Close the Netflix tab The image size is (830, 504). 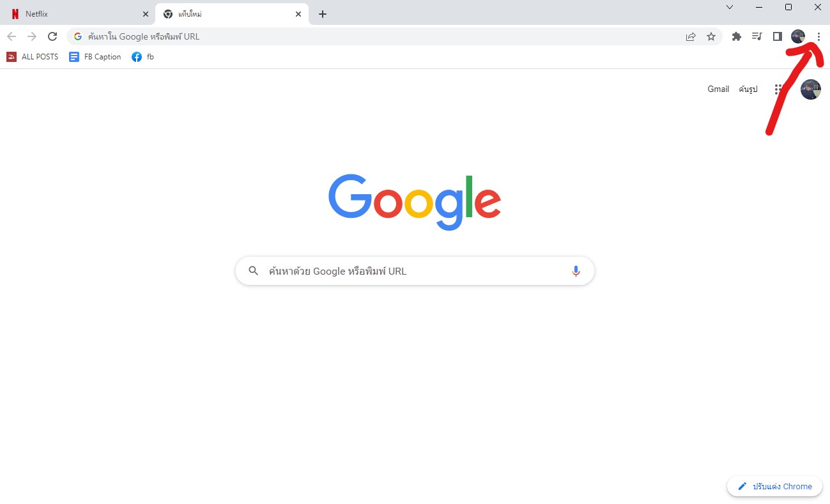(x=145, y=14)
